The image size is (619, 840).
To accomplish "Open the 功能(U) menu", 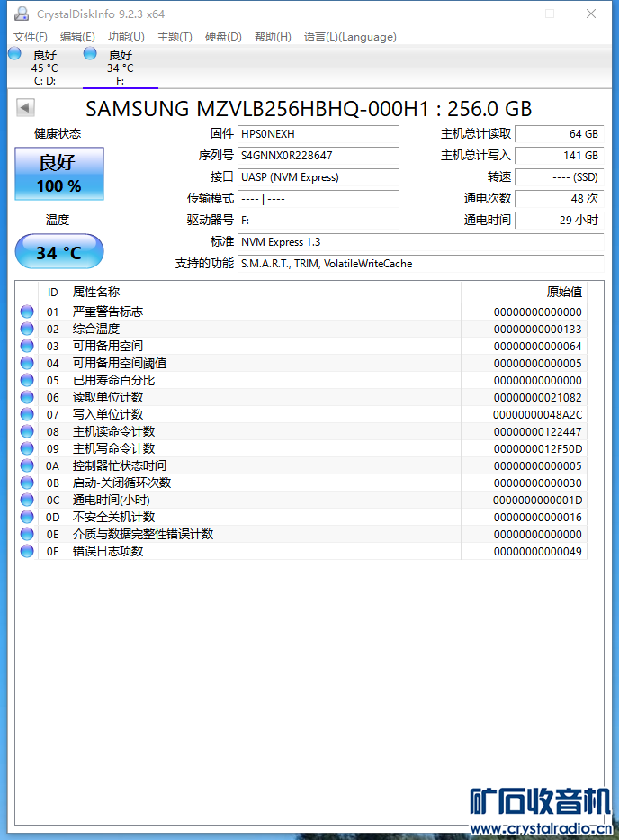I will [126, 36].
